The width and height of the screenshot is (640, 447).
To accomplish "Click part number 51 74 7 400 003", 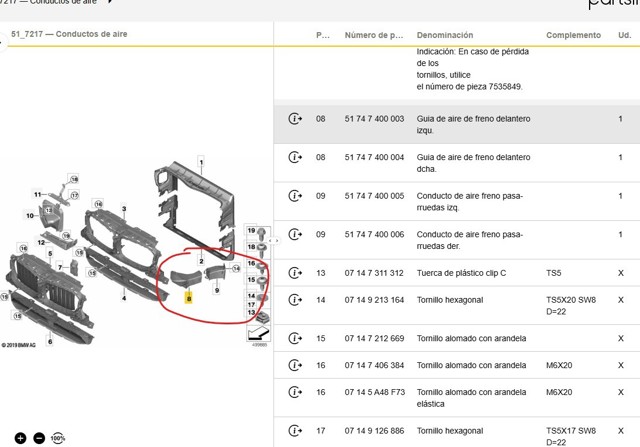I will 374,119.
